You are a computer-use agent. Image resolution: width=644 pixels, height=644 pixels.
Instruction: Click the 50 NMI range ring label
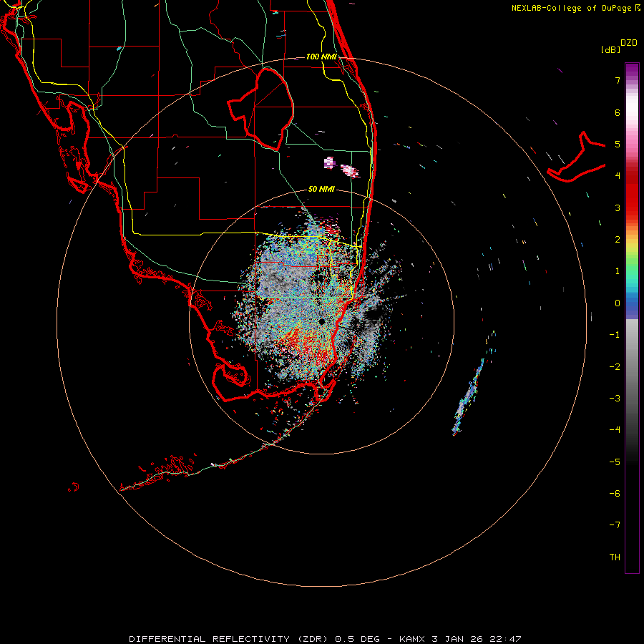[x=321, y=189]
